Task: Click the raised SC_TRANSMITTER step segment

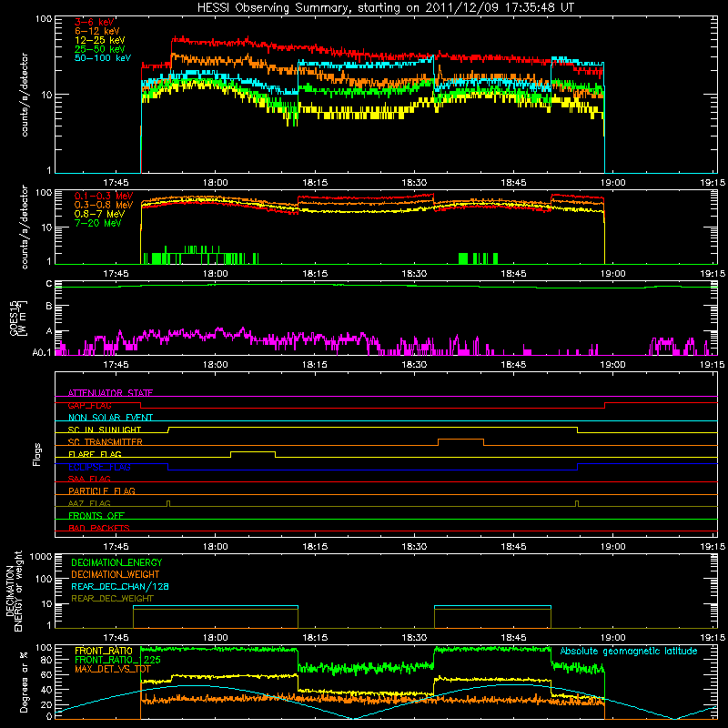Action: tap(461, 440)
